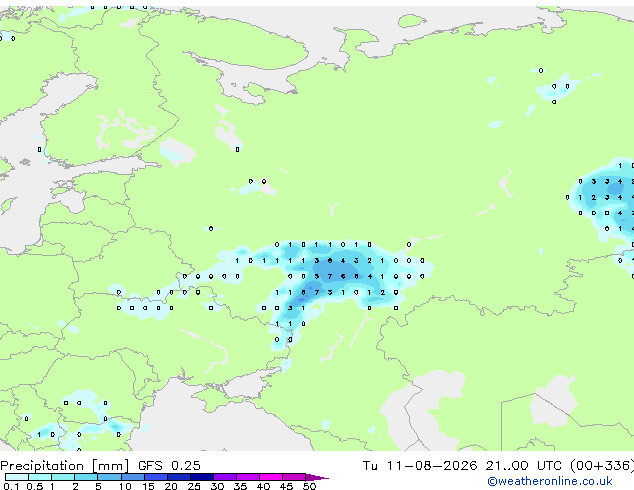This screenshot has height=490, width=634.
Task: Click the 'Precipitation [mm] GFS 0.25' title
Action: pos(100,466)
